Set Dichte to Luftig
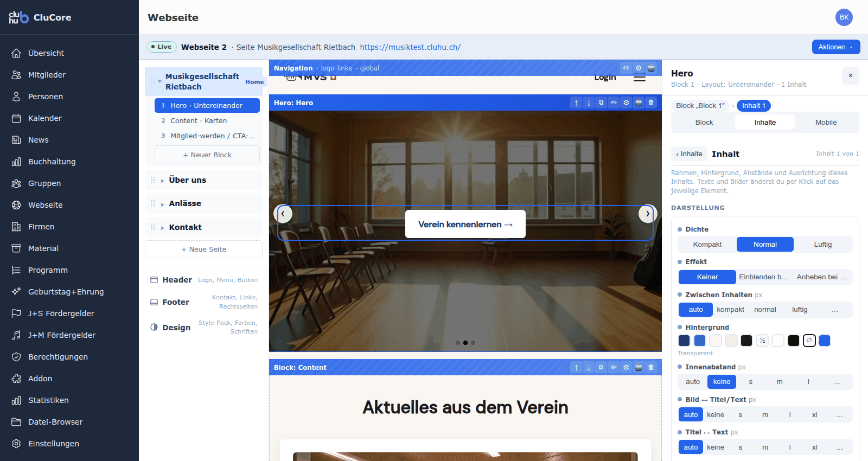This screenshot has height=461, width=868. (822, 245)
